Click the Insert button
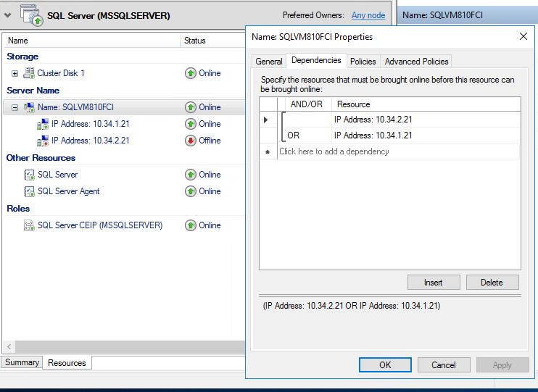Screen dimensions: 538x392 click(x=434, y=283)
